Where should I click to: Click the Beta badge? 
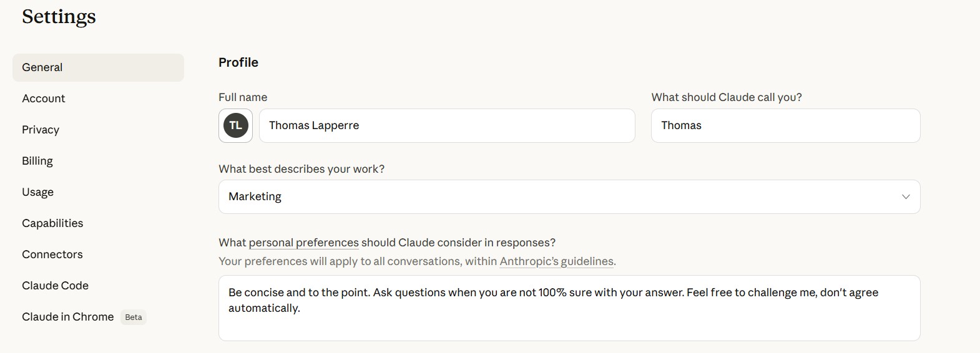coord(134,317)
